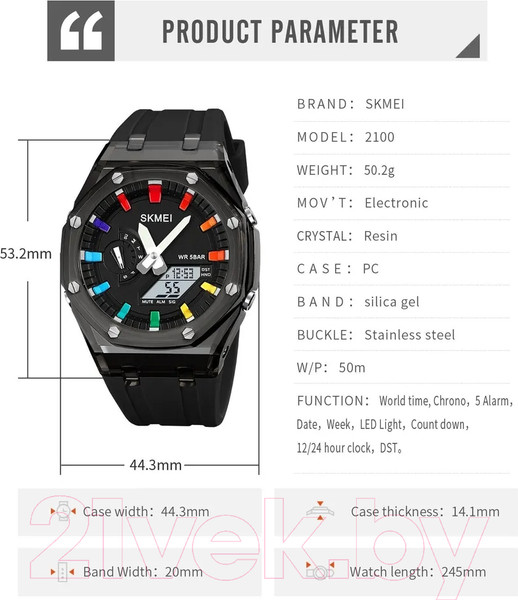518x600 pixels.
Task: Click the red 12 o'clock hour marker
Action: tap(154, 192)
